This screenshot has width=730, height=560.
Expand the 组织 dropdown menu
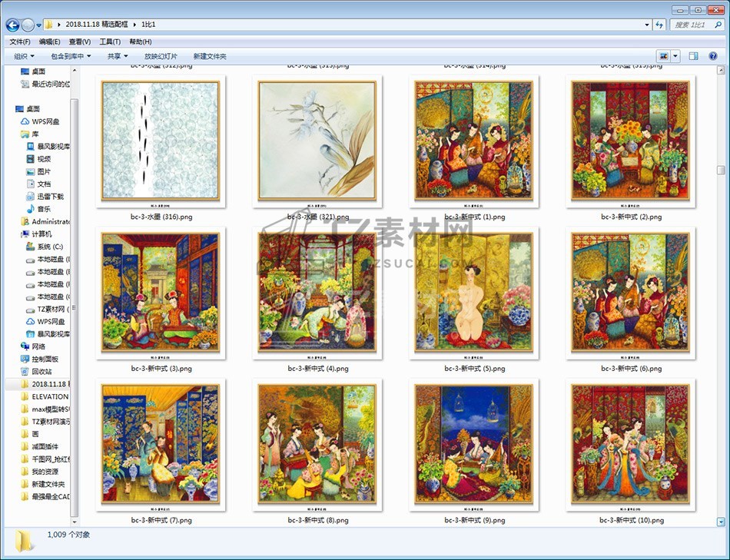coord(24,56)
